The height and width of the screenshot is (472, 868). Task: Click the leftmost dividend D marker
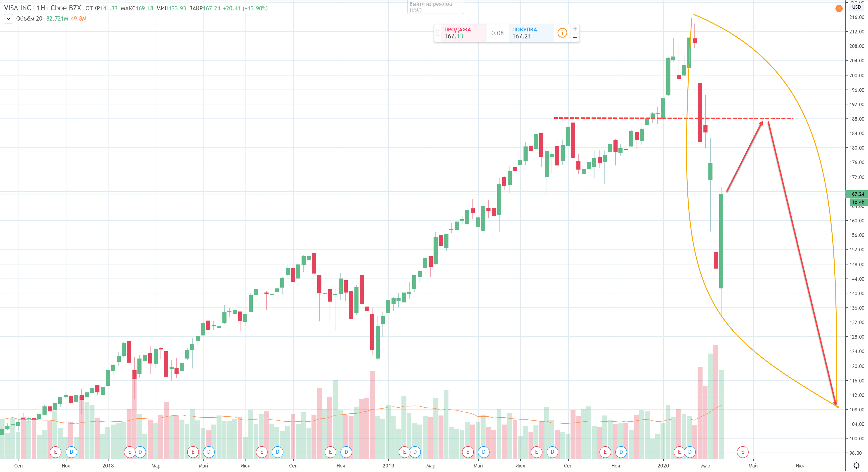click(x=71, y=452)
